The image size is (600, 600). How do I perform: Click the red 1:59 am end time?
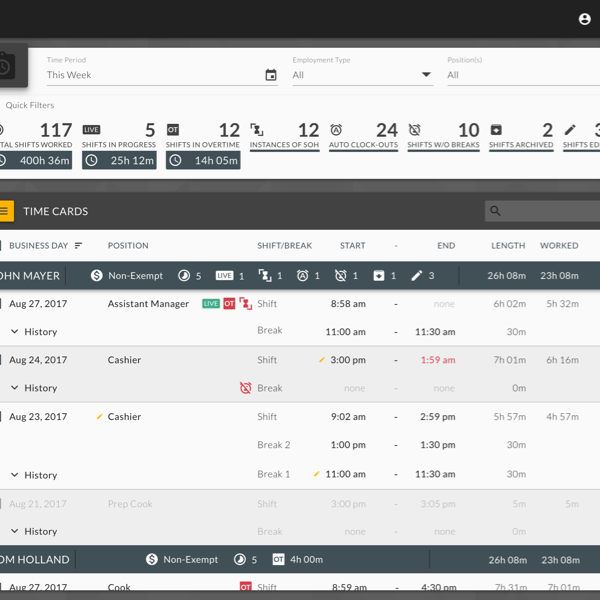click(x=438, y=360)
